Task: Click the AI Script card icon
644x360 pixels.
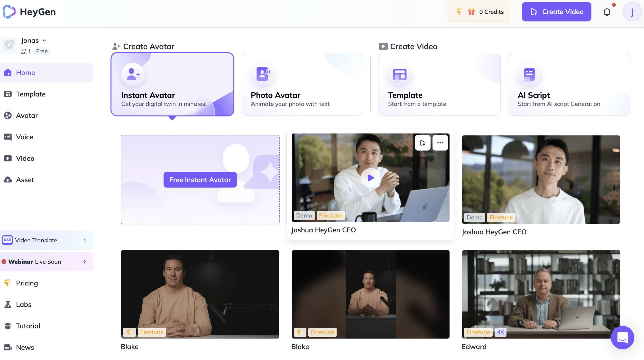Action: (x=529, y=74)
